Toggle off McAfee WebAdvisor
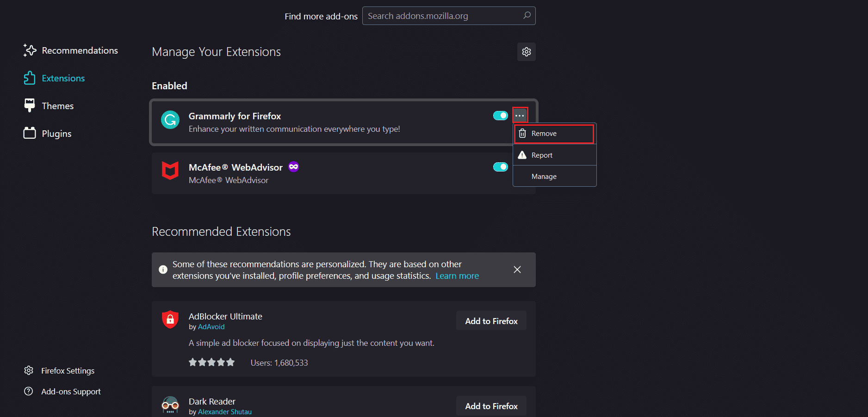 (501, 167)
